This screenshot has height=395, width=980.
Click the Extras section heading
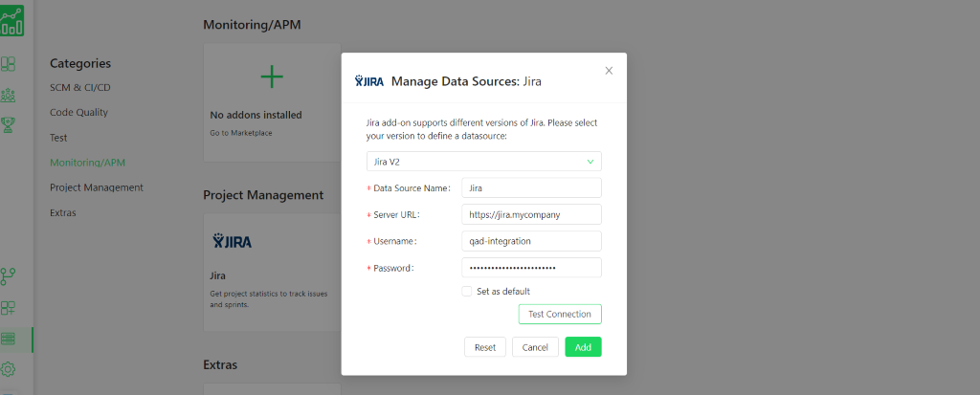220,364
